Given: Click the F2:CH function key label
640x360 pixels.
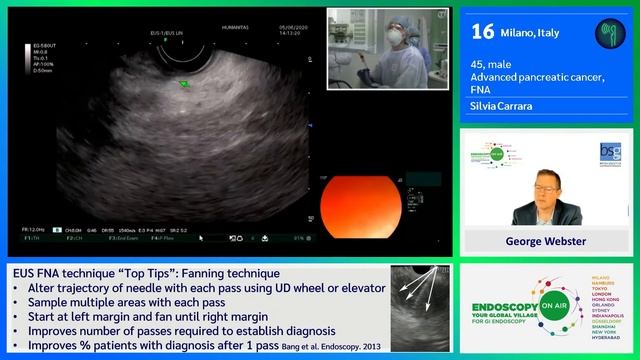Looking at the screenshot, I should pos(74,238).
